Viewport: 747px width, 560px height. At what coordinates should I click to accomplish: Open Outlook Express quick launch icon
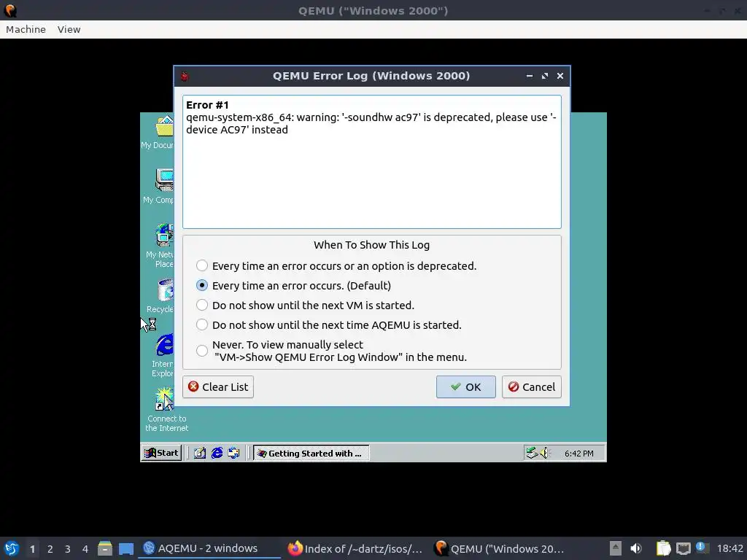(x=234, y=453)
